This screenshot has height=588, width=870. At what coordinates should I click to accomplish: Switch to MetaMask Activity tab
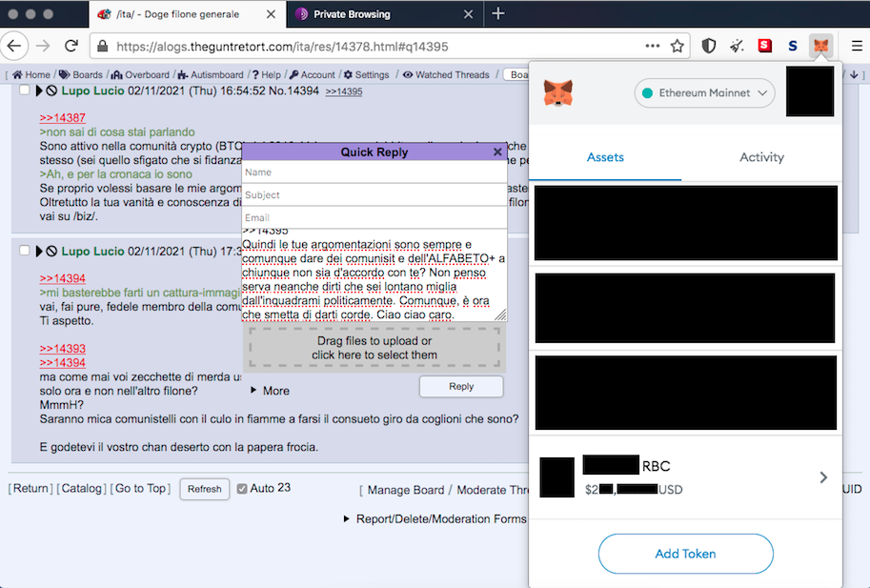coord(761,157)
